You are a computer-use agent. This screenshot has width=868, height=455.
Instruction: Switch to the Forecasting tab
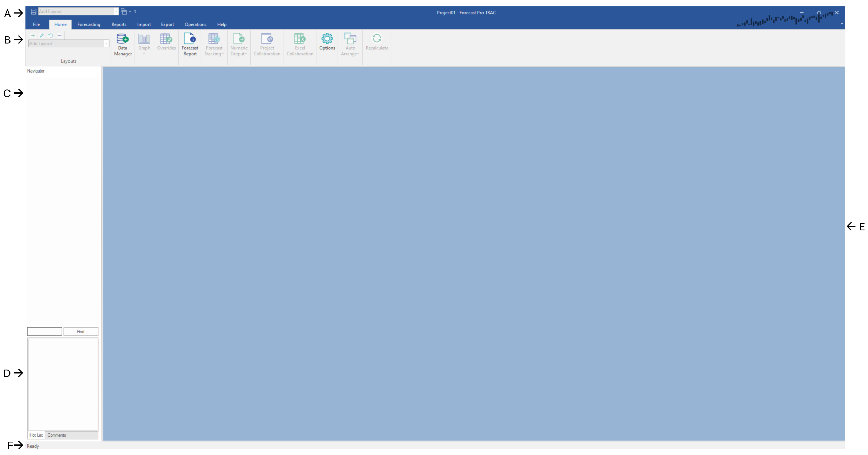[x=89, y=24]
